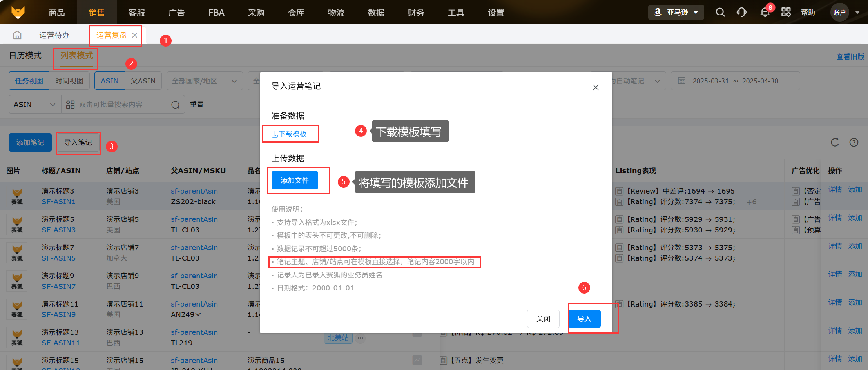Open the date range 2025-03-31 ~ 2025-04-30 picker
Image resolution: width=868 pixels, height=370 pixels.
[735, 81]
